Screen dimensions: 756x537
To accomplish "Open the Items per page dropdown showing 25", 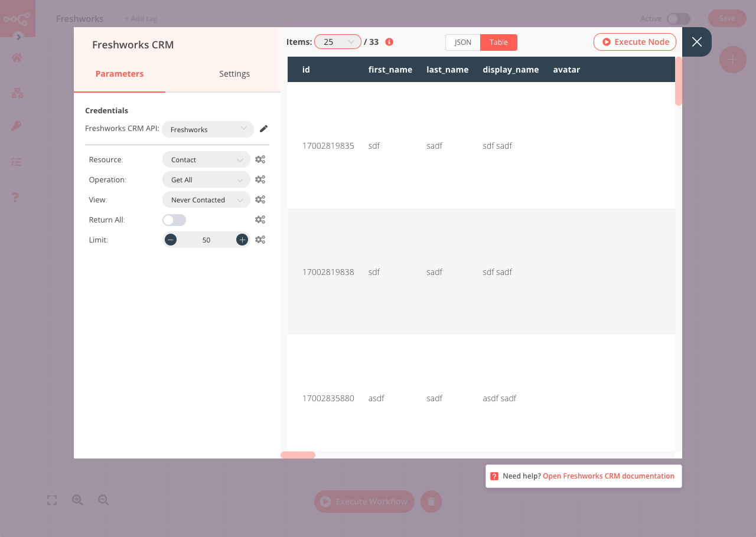I will 337,42.
